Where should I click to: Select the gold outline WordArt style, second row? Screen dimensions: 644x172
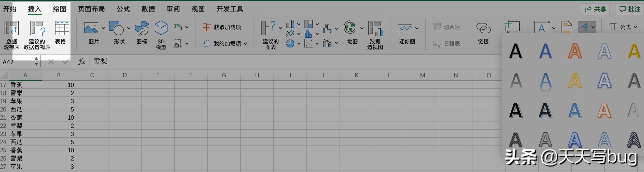(x=575, y=81)
